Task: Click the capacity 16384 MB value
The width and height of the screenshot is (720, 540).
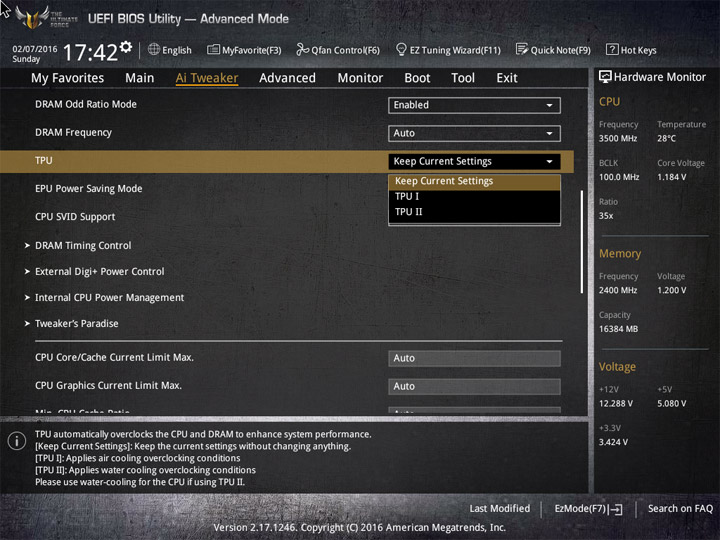Action: click(618, 329)
